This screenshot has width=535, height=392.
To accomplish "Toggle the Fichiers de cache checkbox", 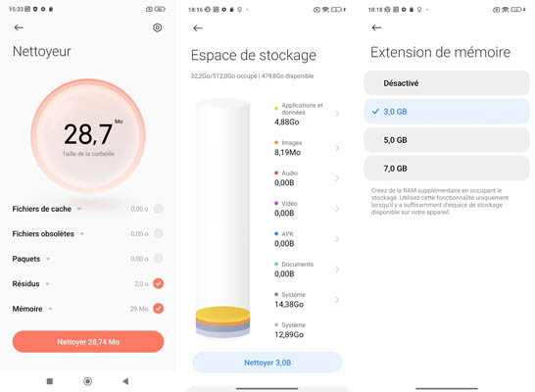I will coord(159,209).
